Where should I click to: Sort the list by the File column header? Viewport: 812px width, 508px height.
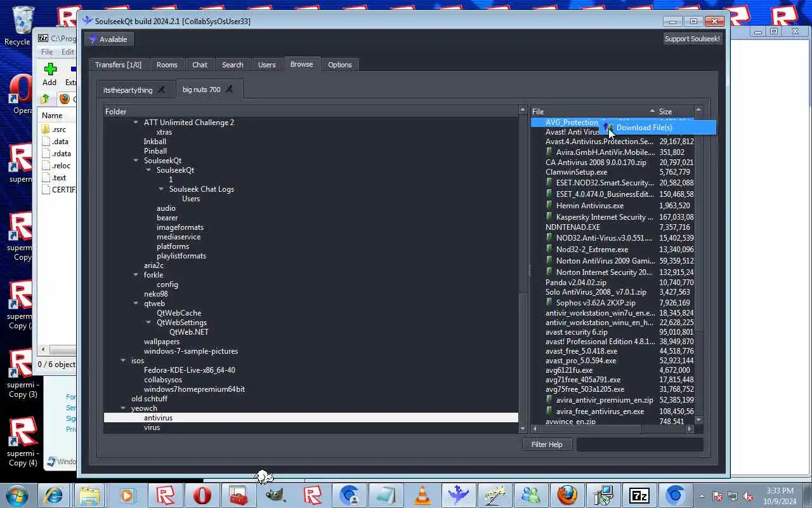pos(593,112)
